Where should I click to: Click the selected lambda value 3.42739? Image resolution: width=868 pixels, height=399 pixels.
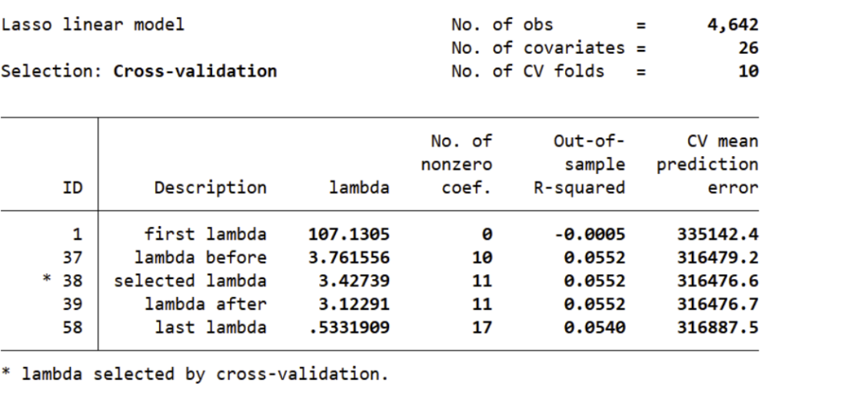point(354,281)
